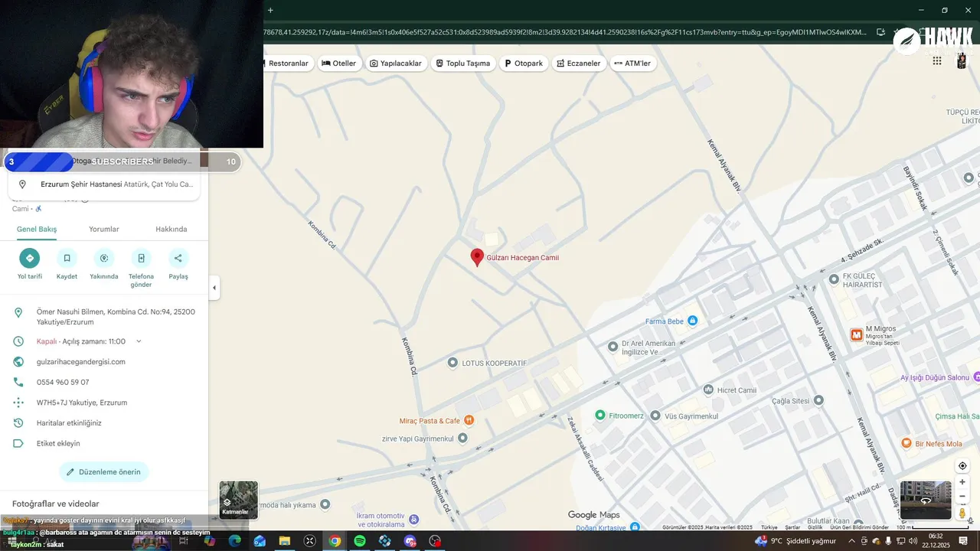Zoom out on the map
The width and height of the screenshot is (980, 551).
tap(962, 497)
